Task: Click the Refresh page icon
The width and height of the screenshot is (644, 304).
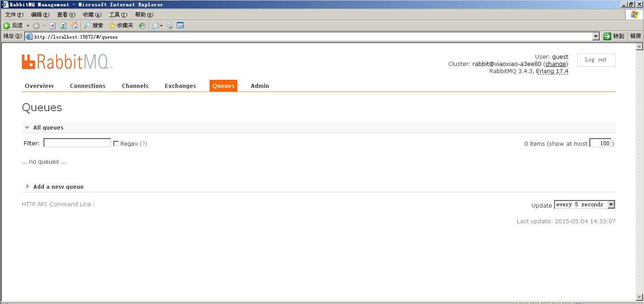Action: point(63,26)
